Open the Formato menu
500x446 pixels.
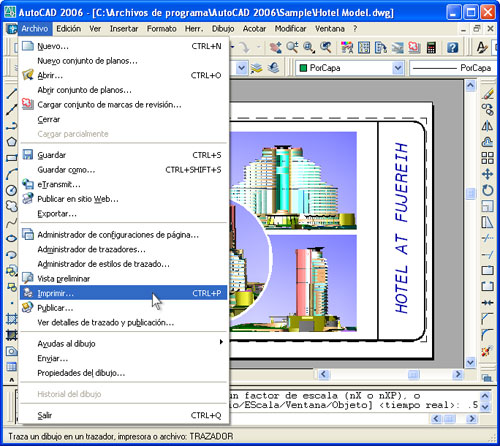(162, 29)
